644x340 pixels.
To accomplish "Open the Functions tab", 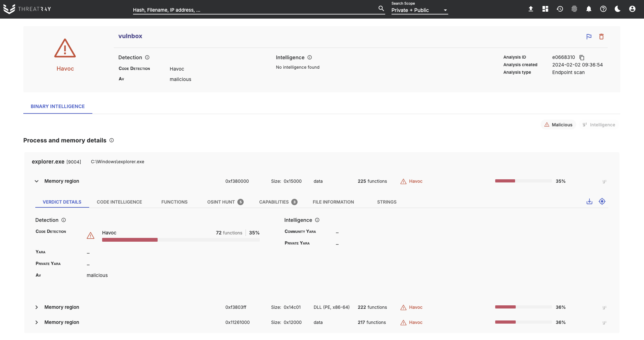I will pyautogui.click(x=174, y=202).
